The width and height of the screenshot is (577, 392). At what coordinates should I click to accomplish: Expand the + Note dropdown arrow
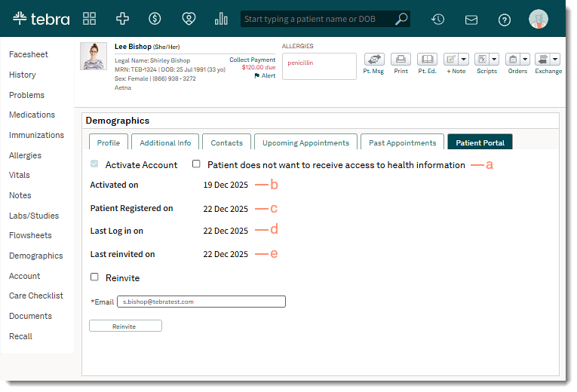[464, 60]
